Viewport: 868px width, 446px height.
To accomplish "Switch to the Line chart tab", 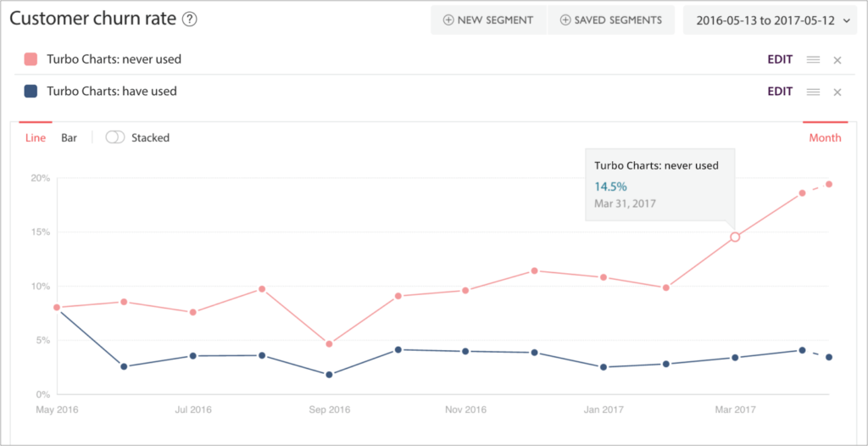I will click(36, 138).
